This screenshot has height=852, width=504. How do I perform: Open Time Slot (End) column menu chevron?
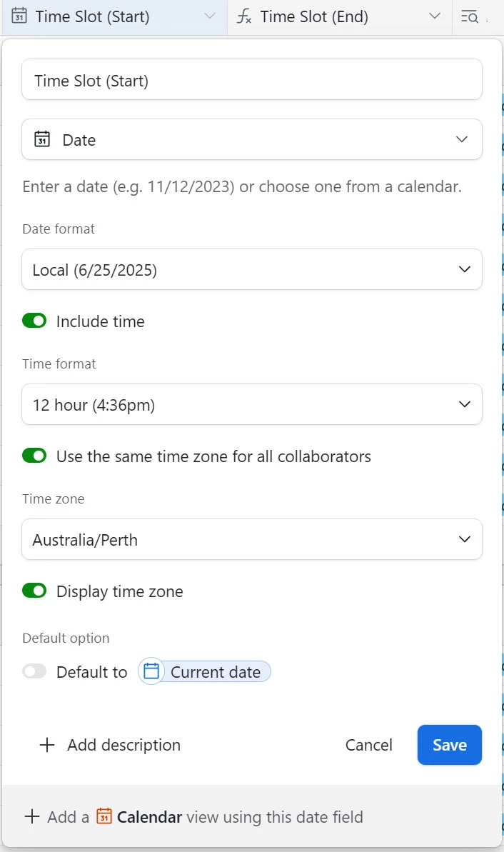pos(435,16)
